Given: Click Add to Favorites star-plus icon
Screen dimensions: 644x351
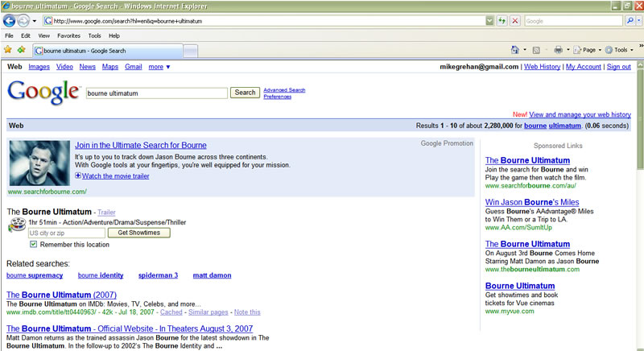Looking at the screenshot, I should pyautogui.click(x=22, y=50).
